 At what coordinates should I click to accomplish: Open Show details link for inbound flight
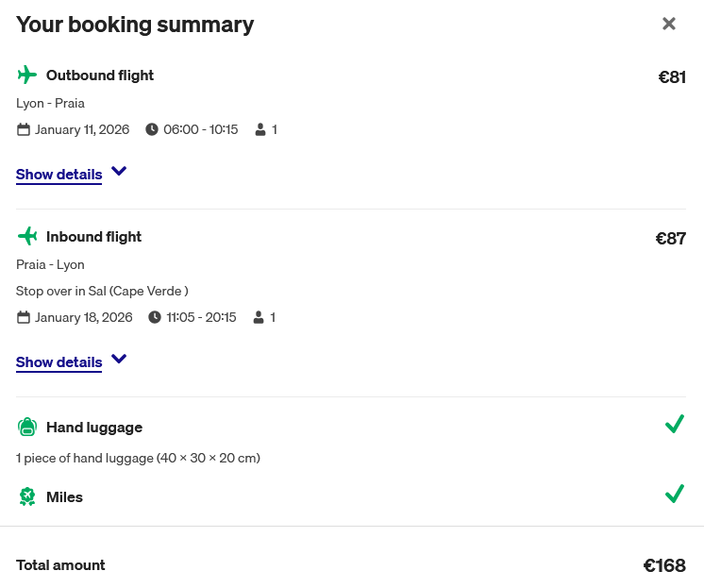coord(59,362)
